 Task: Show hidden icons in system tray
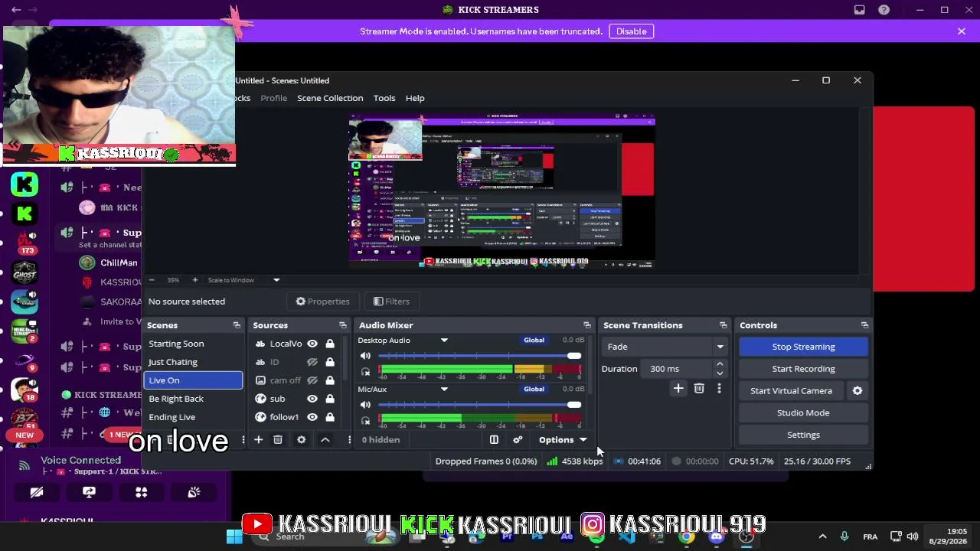[822, 536]
